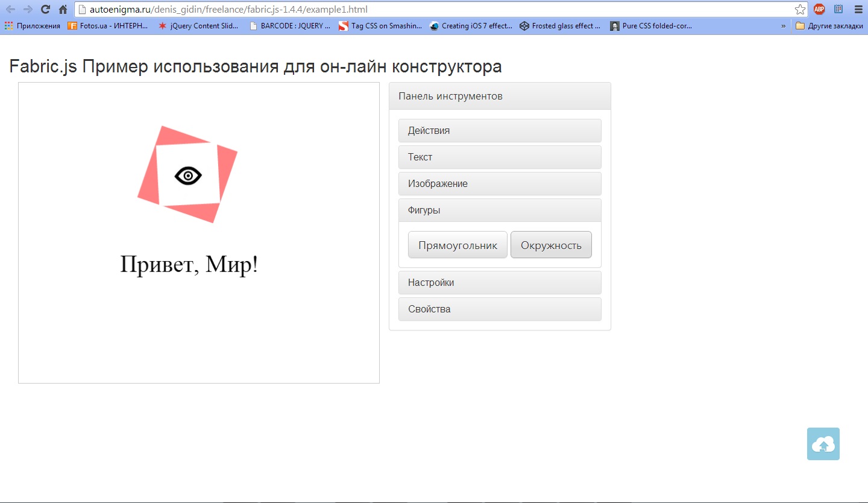Image resolution: width=868 pixels, height=503 pixels.
Task: Expand the Действия accordion section
Action: click(x=500, y=130)
